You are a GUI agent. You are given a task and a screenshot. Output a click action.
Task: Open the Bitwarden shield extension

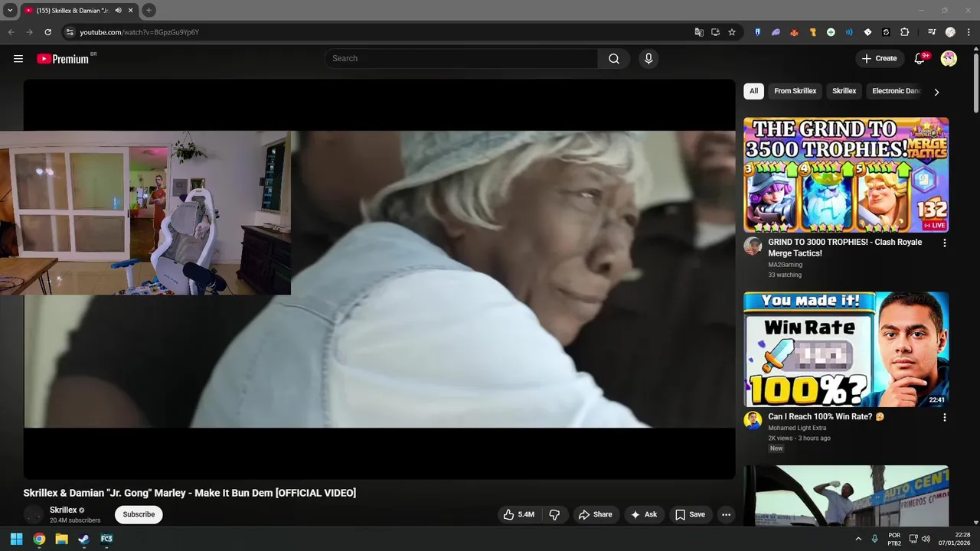757,32
